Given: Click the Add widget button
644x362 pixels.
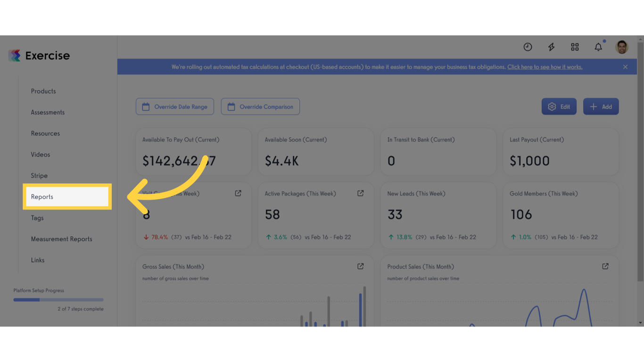Looking at the screenshot, I should (601, 107).
